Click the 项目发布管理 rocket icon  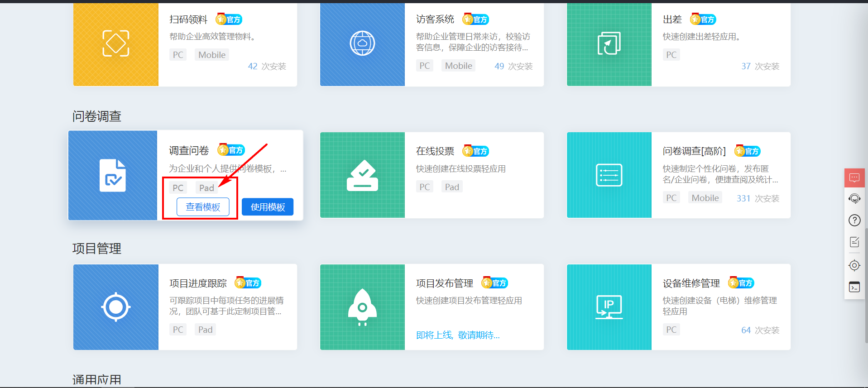(x=362, y=307)
